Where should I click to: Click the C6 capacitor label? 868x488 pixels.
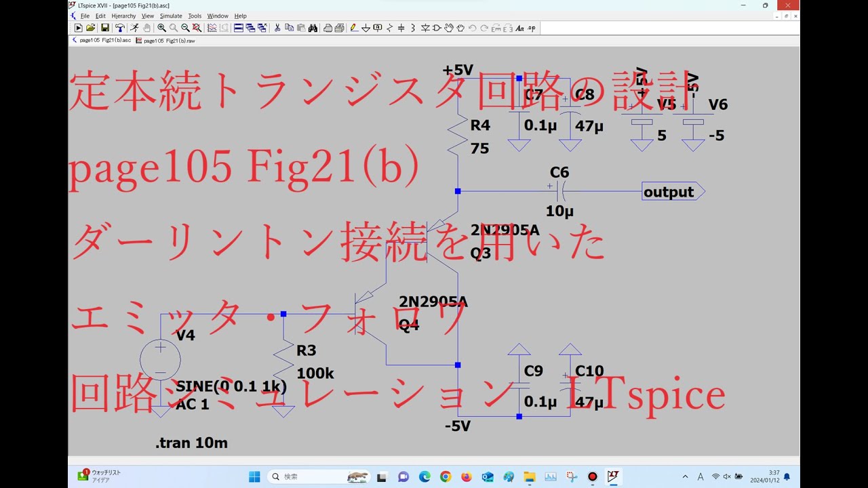(x=559, y=174)
